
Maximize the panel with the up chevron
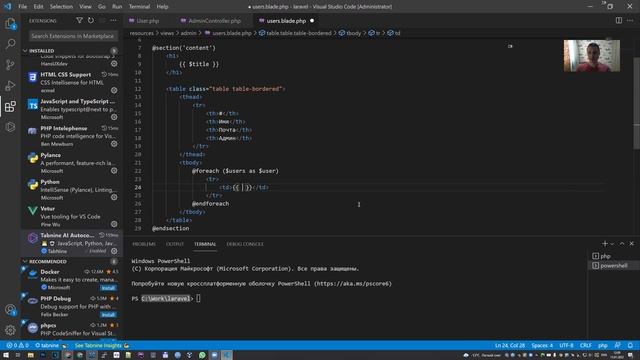[x=622, y=244]
